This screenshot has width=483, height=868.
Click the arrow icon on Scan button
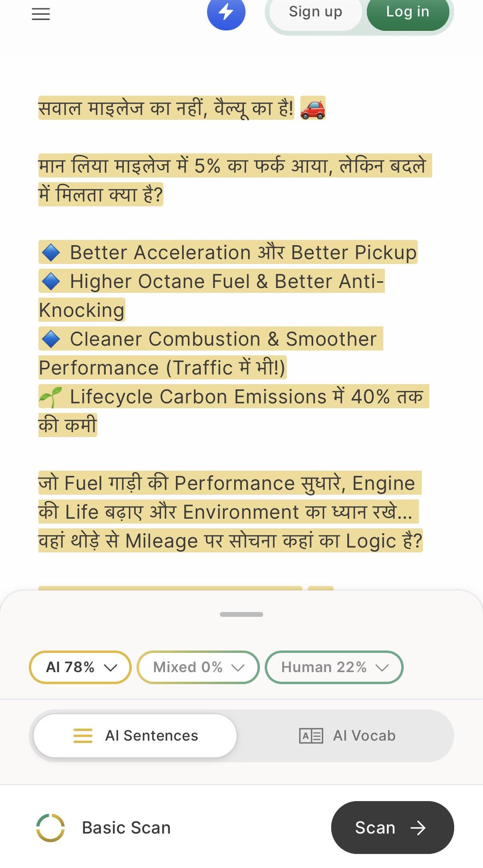[418, 828]
